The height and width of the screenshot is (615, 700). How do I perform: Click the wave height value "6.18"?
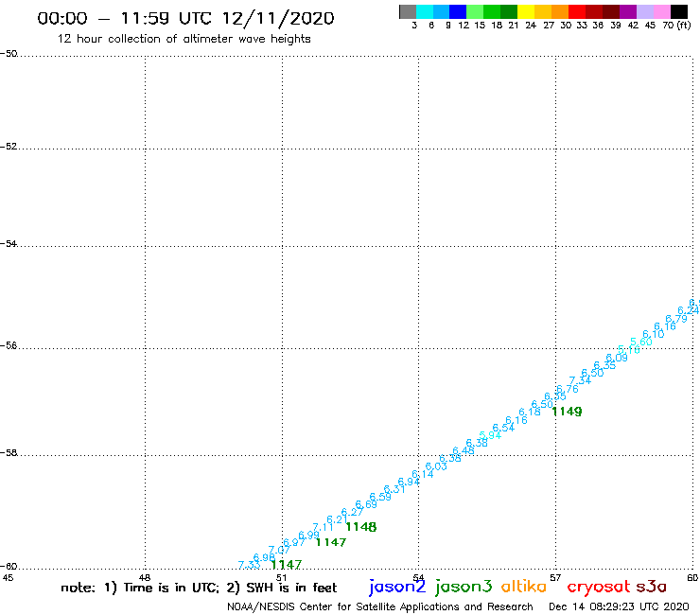(x=530, y=412)
